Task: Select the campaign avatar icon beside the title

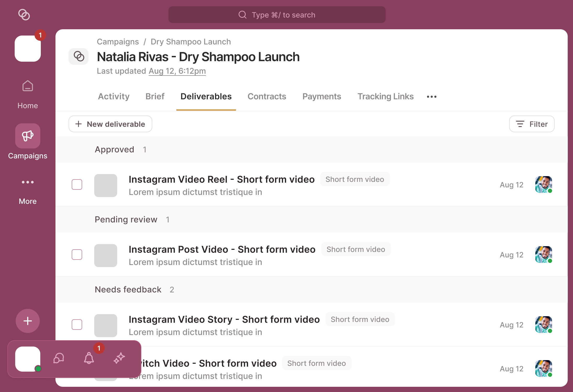Action: tap(78, 56)
